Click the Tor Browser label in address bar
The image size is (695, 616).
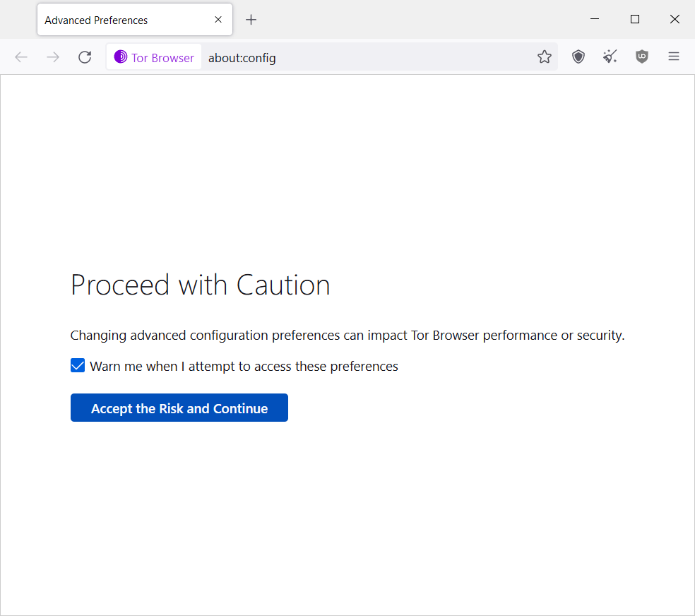[162, 58]
